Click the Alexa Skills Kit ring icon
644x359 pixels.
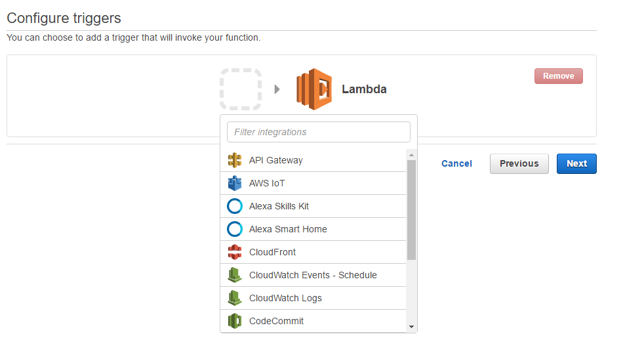(x=235, y=206)
